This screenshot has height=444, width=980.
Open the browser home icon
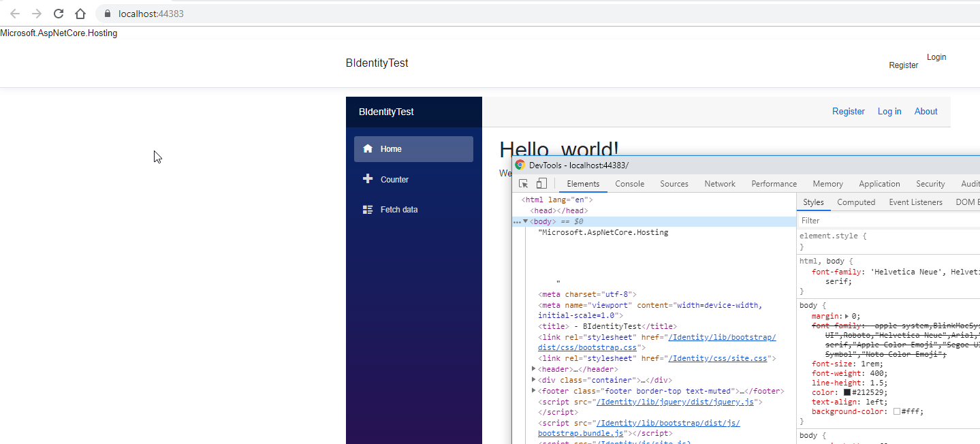[80, 14]
